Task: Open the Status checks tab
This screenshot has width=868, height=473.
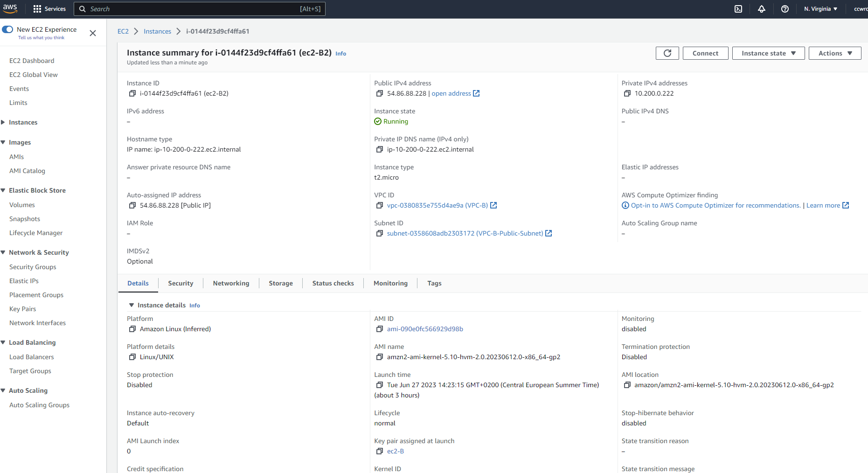Action: 333,283
